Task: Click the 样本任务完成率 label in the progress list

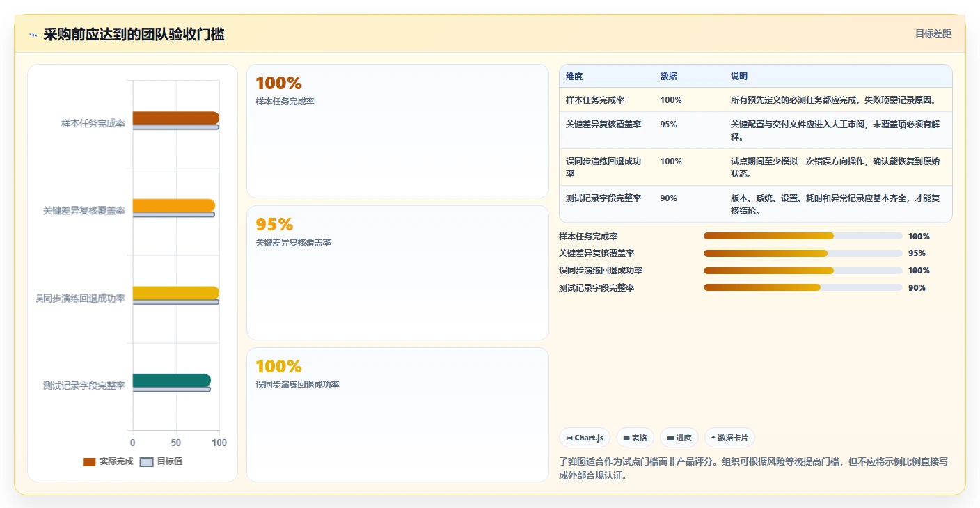Action: (588, 237)
